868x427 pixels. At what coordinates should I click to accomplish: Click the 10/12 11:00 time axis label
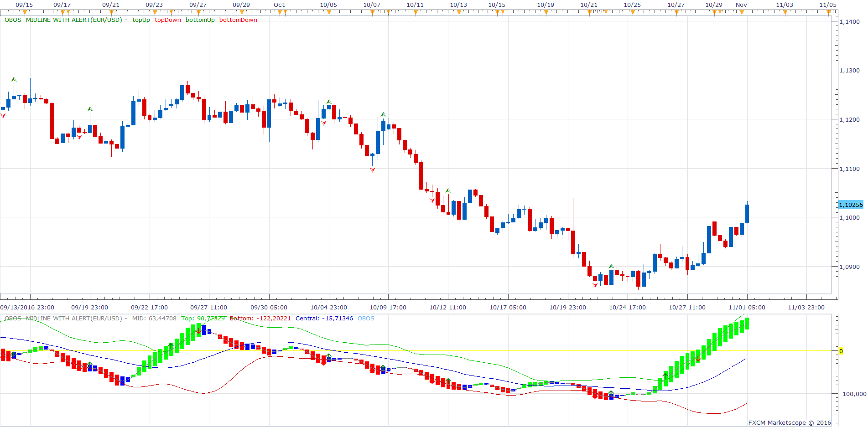point(447,308)
